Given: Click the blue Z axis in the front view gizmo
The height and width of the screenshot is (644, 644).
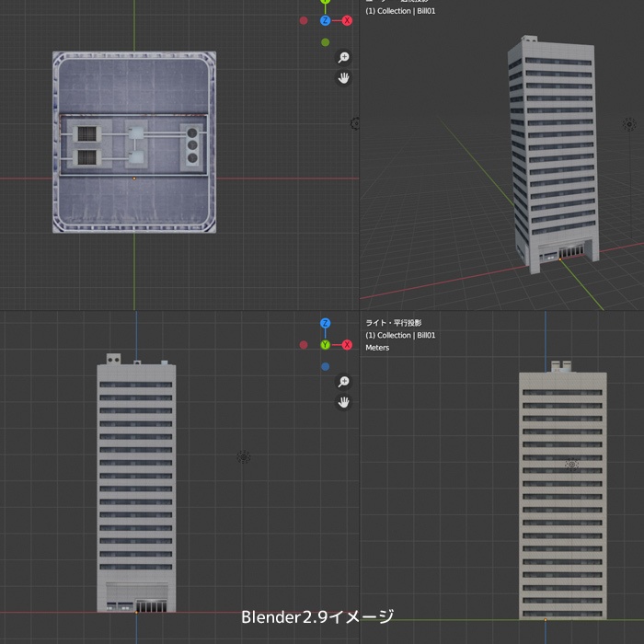Looking at the screenshot, I should point(326,323).
